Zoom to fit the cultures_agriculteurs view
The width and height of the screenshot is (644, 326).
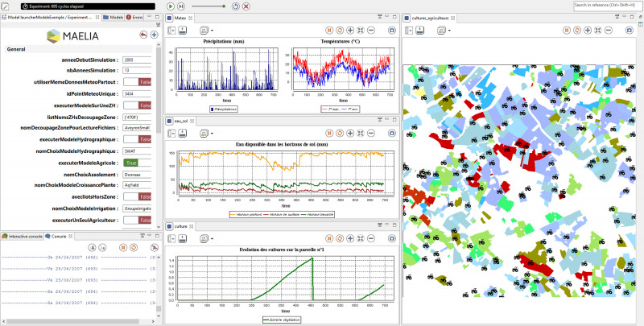(x=598, y=30)
